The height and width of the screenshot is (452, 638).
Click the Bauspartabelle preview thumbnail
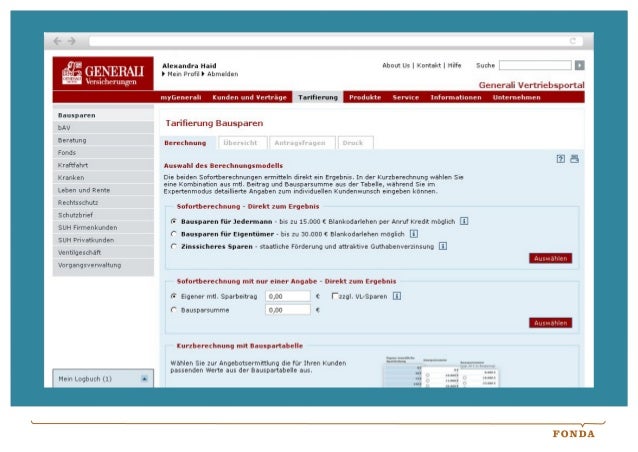441,372
